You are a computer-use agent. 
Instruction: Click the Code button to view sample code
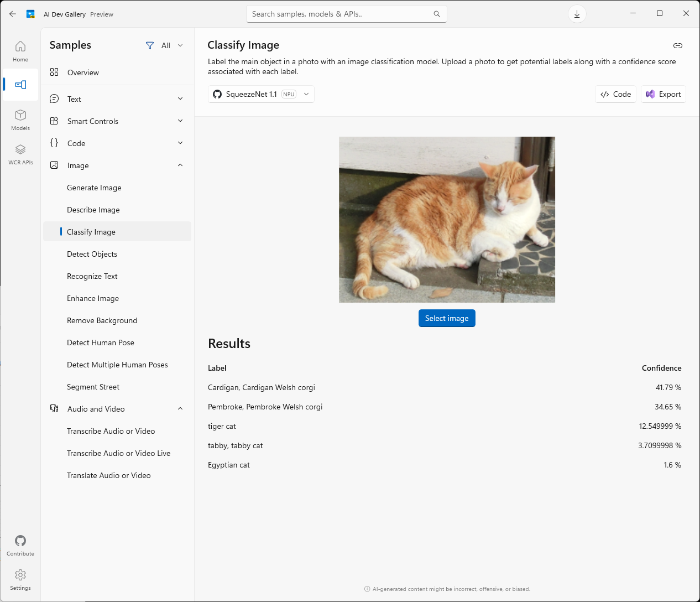pos(615,94)
